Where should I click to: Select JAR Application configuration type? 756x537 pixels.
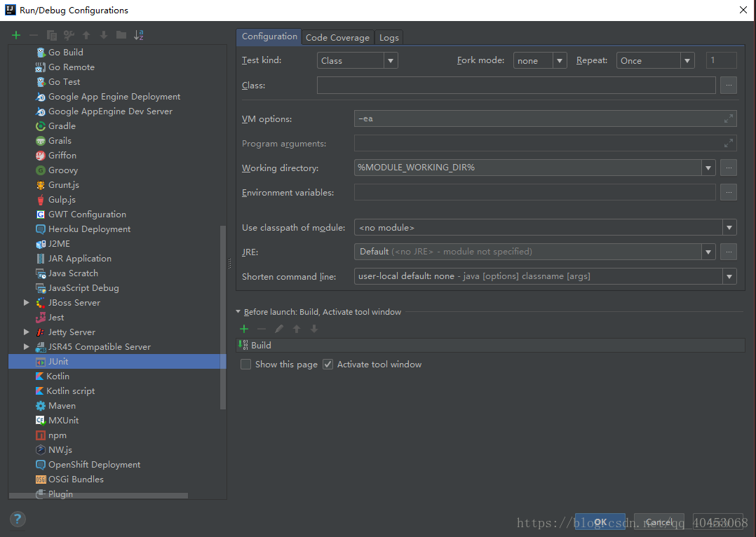[x=79, y=259]
